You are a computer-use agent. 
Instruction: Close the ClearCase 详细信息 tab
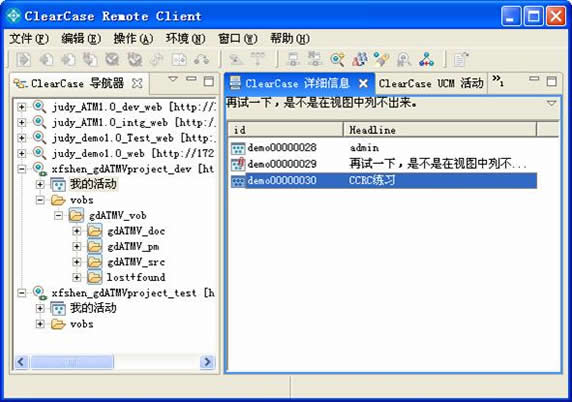[363, 84]
